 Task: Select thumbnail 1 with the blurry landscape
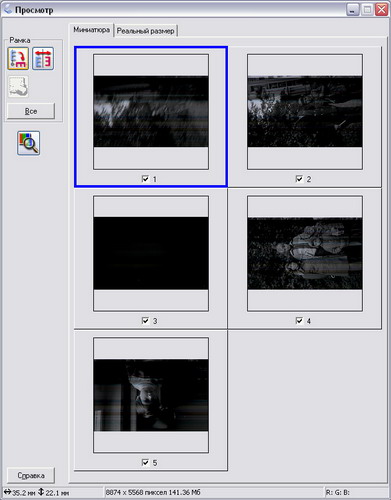[x=151, y=112]
